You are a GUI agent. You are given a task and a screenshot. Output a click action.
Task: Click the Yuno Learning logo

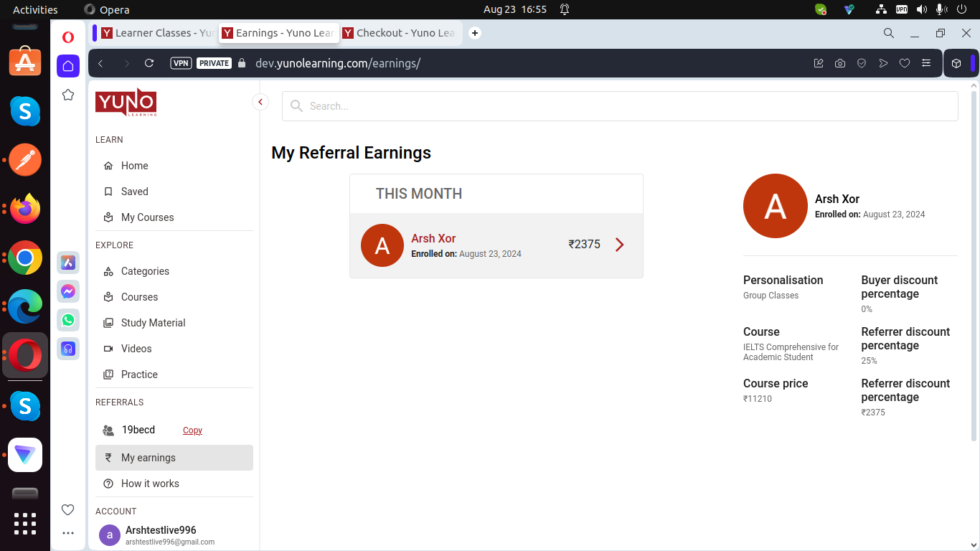(126, 103)
